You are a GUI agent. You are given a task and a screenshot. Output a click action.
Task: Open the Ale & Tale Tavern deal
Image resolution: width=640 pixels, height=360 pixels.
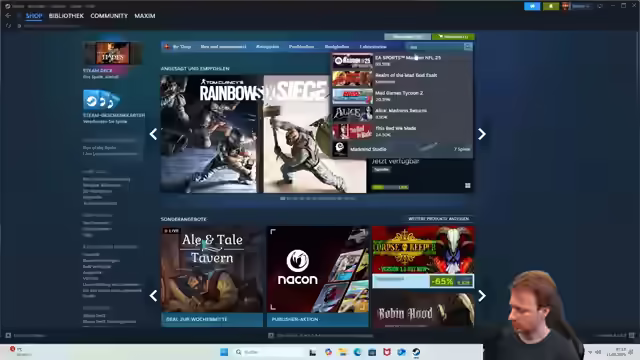tap(212, 276)
